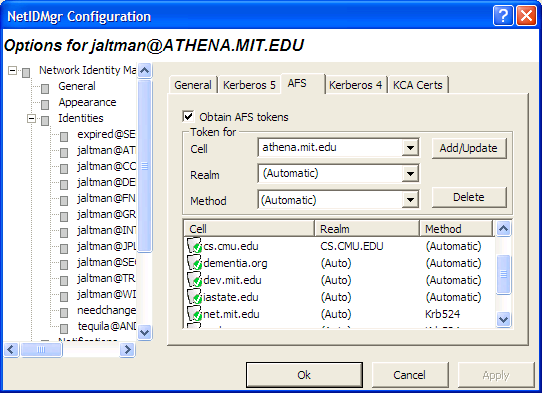Click the icon beside the Appearance node
542x393 pixels.
tap(45, 104)
